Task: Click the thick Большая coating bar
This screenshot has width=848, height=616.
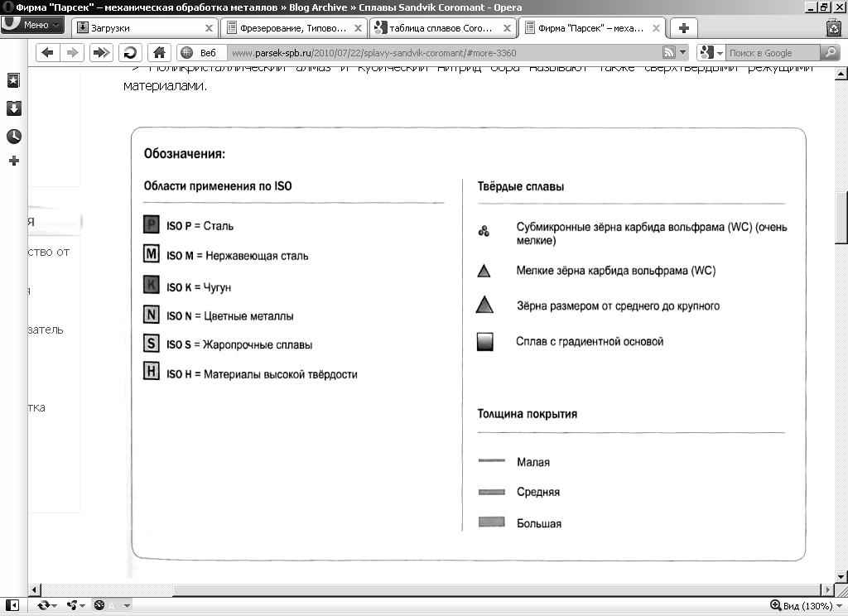Action: [x=492, y=522]
